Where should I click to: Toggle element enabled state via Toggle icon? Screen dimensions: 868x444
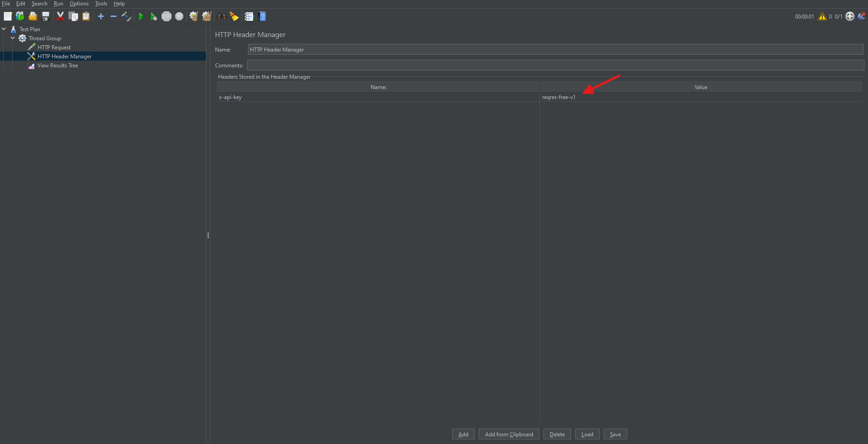126,16
